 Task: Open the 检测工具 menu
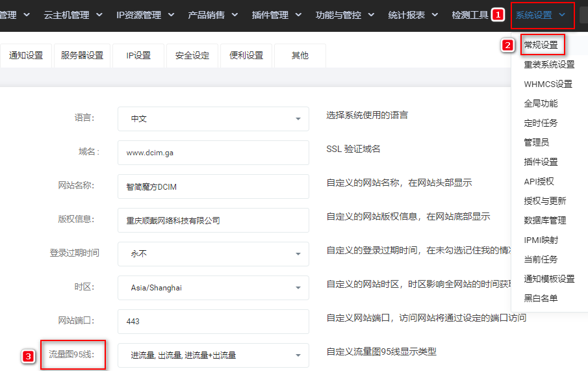pyautogui.click(x=470, y=15)
